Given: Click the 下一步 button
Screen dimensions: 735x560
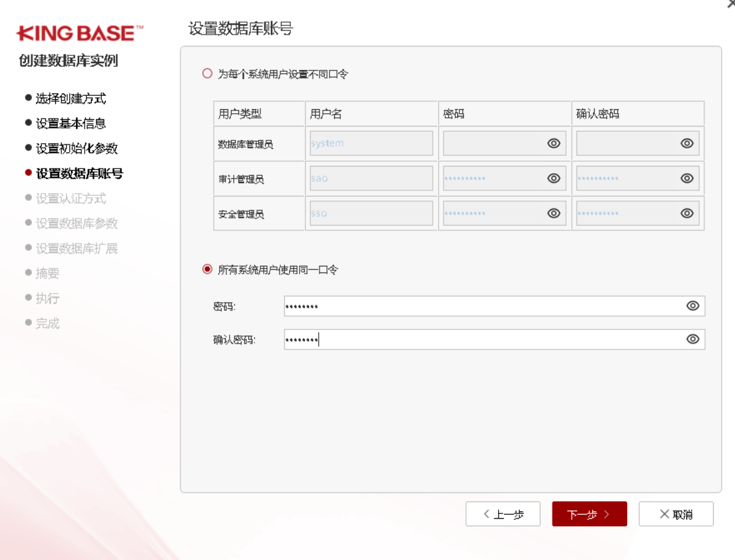Looking at the screenshot, I should pyautogui.click(x=589, y=514).
